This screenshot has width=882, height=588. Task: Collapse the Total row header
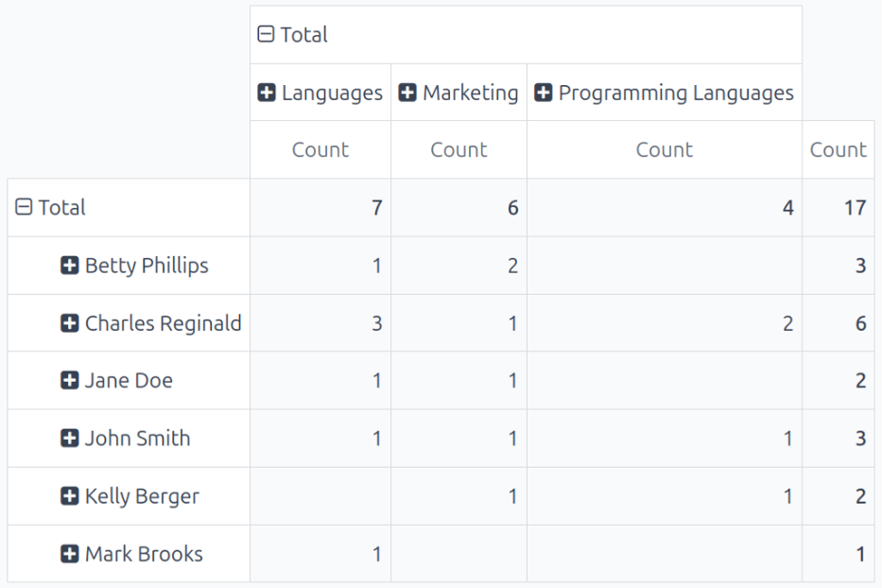pyautogui.click(x=24, y=208)
